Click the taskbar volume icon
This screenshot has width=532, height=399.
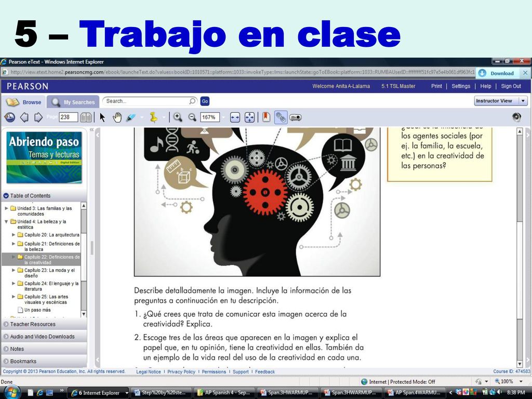click(x=499, y=392)
